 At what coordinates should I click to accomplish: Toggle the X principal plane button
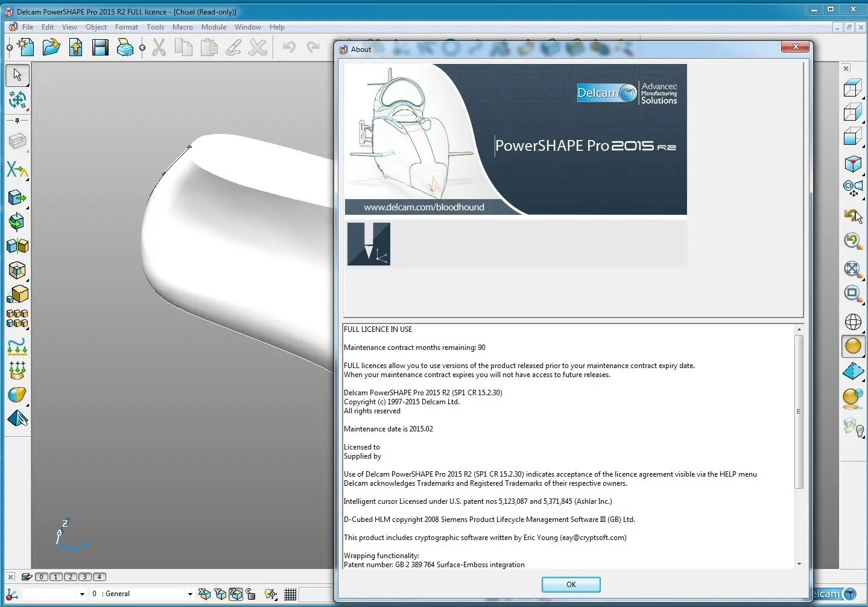(x=204, y=594)
